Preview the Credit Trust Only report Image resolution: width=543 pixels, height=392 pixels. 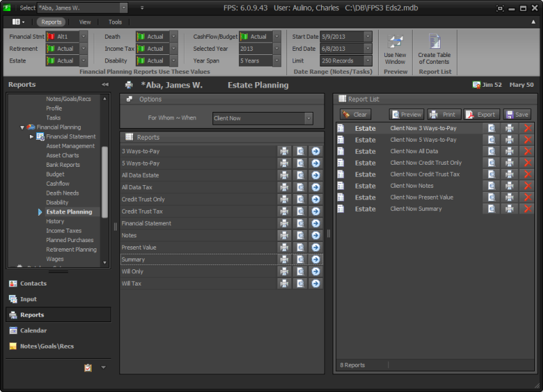(x=300, y=199)
